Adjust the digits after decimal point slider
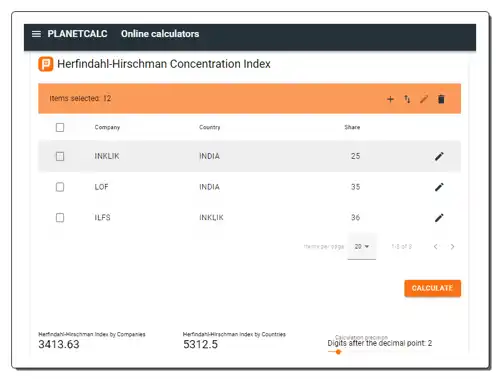 pyautogui.click(x=338, y=352)
